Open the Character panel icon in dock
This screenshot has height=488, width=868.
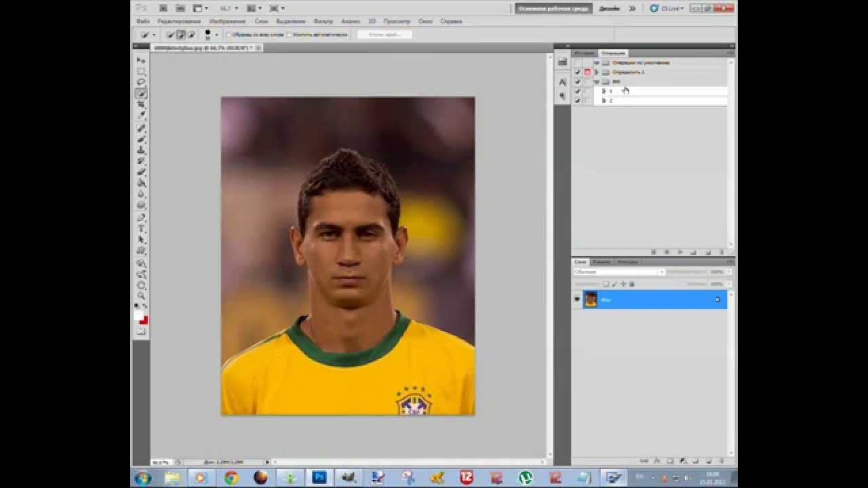562,81
